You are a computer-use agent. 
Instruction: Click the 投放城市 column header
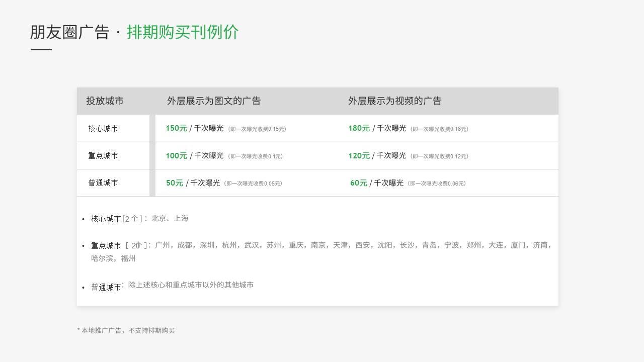(x=105, y=101)
